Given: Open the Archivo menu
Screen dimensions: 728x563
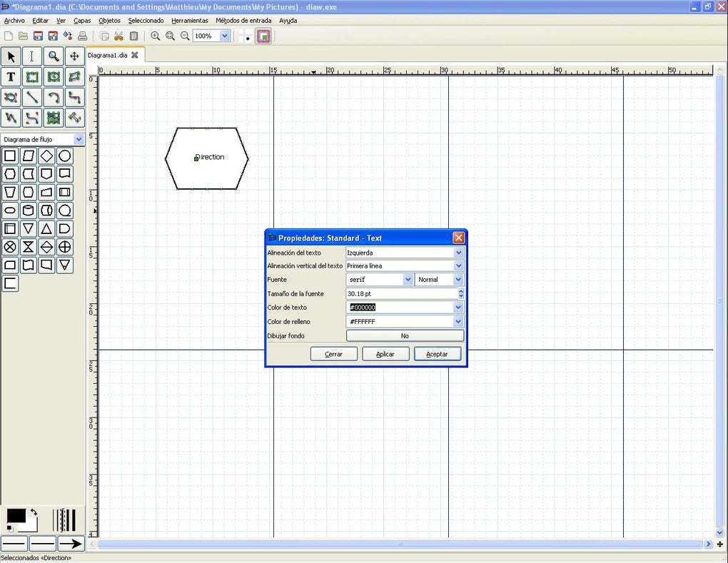Looking at the screenshot, I should click(x=14, y=21).
